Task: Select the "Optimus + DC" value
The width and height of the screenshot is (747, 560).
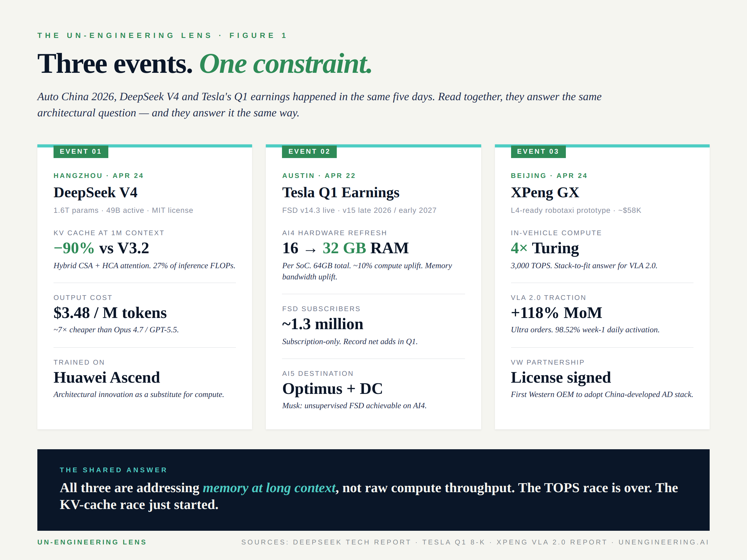Action: pos(332,389)
